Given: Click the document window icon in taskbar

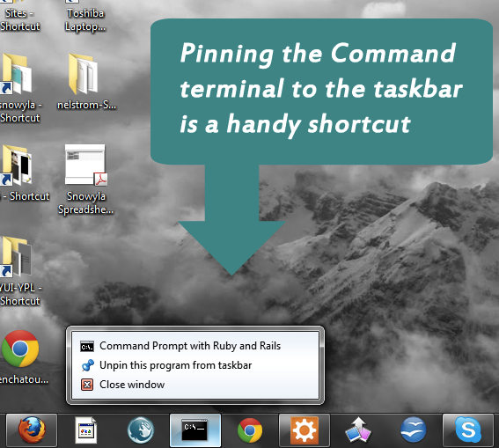Looking at the screenshot, I should [86, 430].
